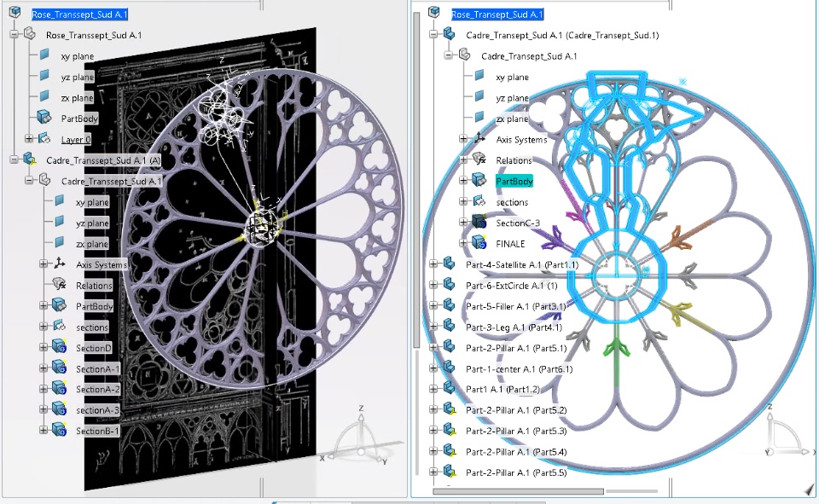Collapse Cadre_Transept_Sud A.1 (Cadre_Transept_Sud.1) in right tree

pos(433,34)
